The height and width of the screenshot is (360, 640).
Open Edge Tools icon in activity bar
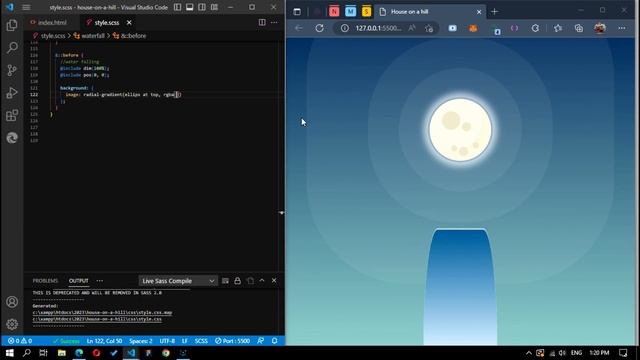pyautogui.click(x=12, y=138)
